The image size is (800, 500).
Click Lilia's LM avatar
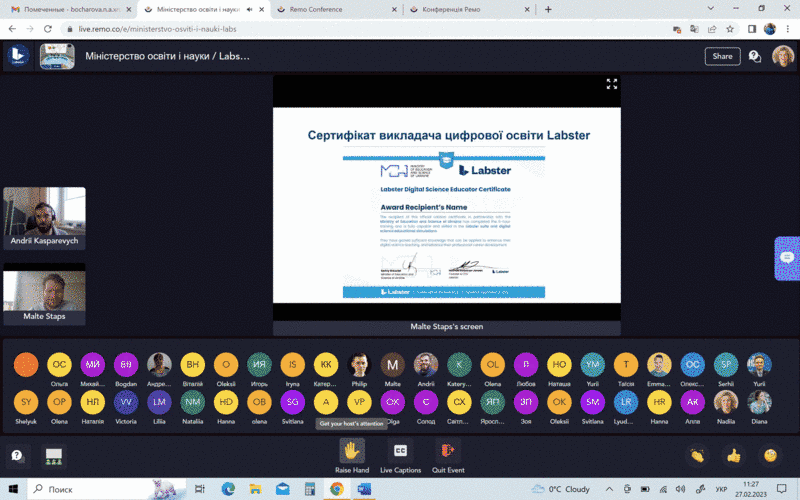pyautogui.click(x=159, y=402)
